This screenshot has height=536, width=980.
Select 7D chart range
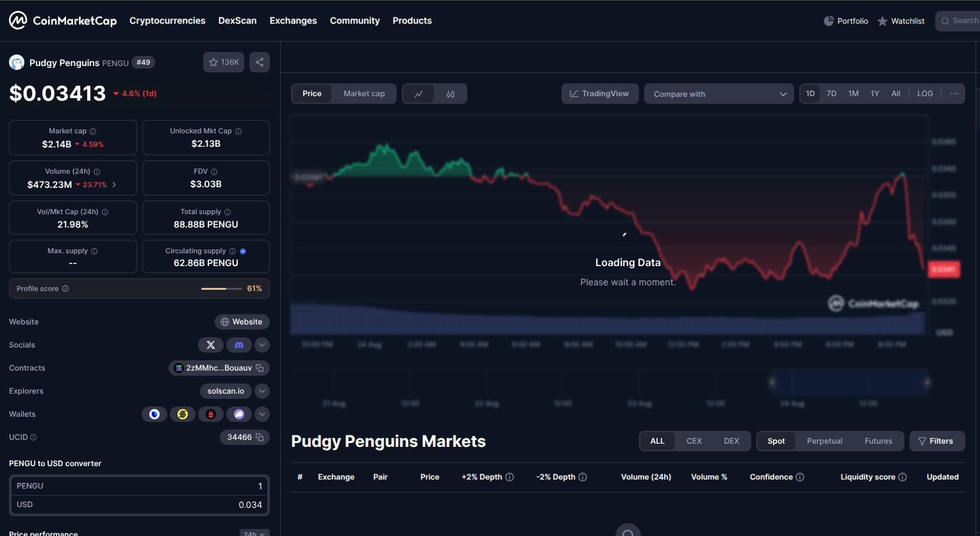click(831, 94)
